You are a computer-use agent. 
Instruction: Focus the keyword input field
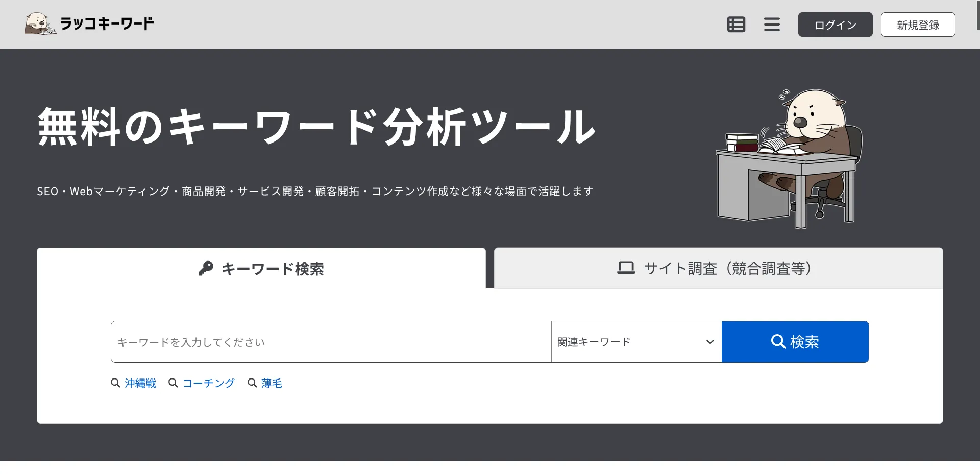331,342
